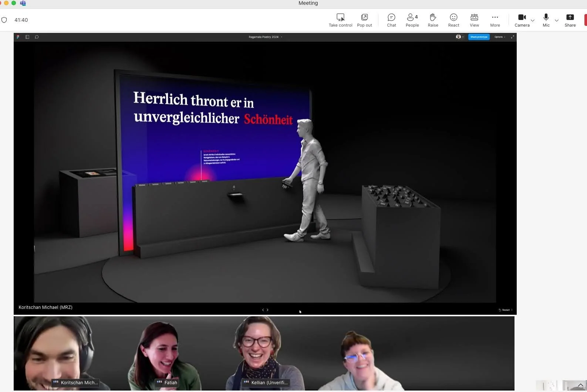Screen dimensions: 587x392
Task: Click the Take control button
Action: point(340,20)
